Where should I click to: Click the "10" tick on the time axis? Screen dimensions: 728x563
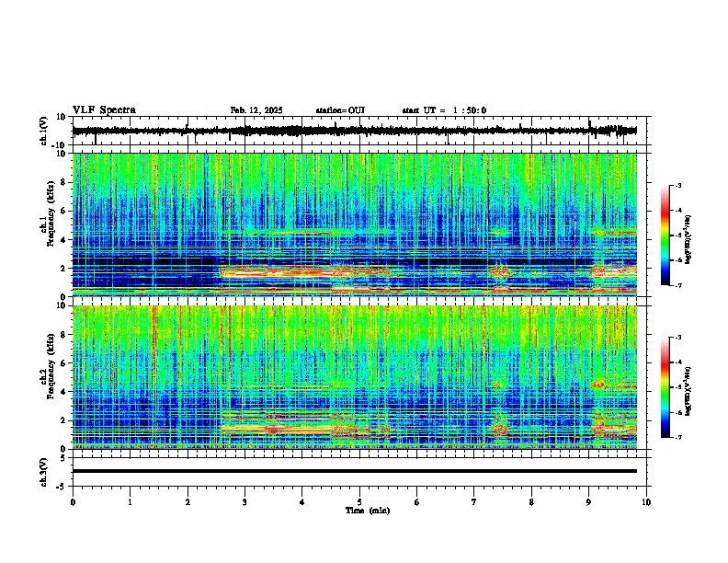tap(646, 502)
